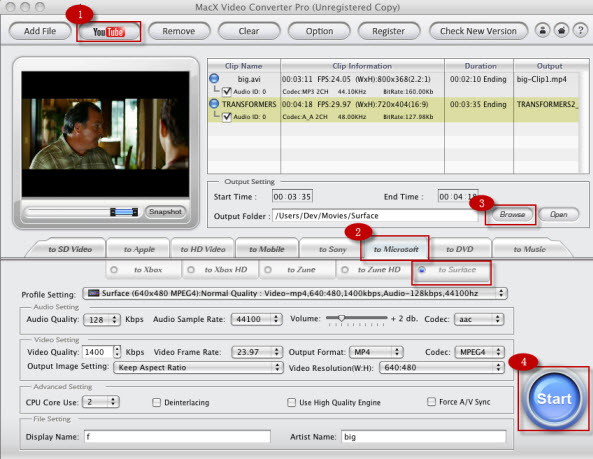The image size is (593, 459).
Task: Select the to Surface radio button
Action: (422, 270)
